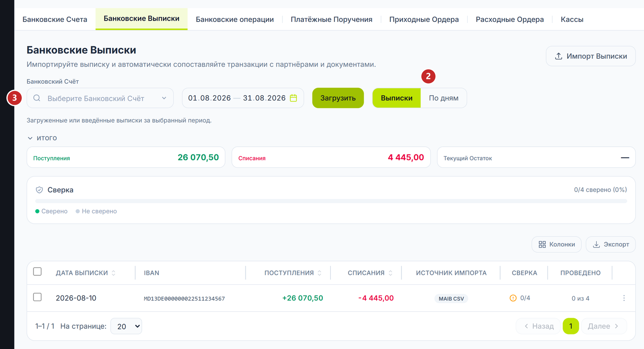Set the start date 01.08.2026
The image size is (644, 349).
click(x=210, y=98)
